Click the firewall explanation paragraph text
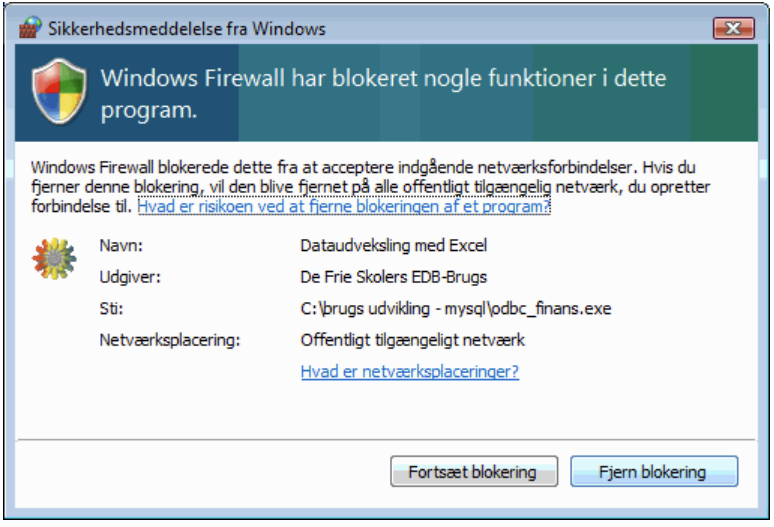 click(x=370, y=187)
